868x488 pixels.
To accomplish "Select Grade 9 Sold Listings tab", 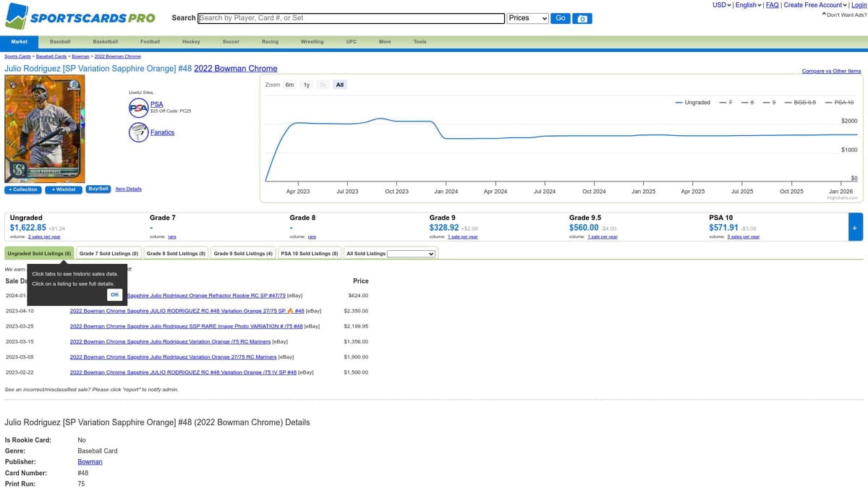I will [244, 253].
